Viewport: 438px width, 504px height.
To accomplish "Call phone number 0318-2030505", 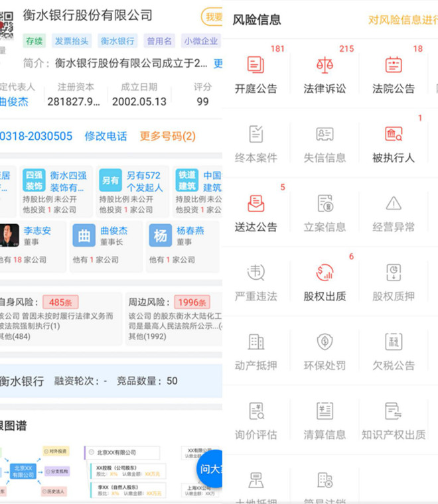I will pyautogui.click(x=36, y=136).
